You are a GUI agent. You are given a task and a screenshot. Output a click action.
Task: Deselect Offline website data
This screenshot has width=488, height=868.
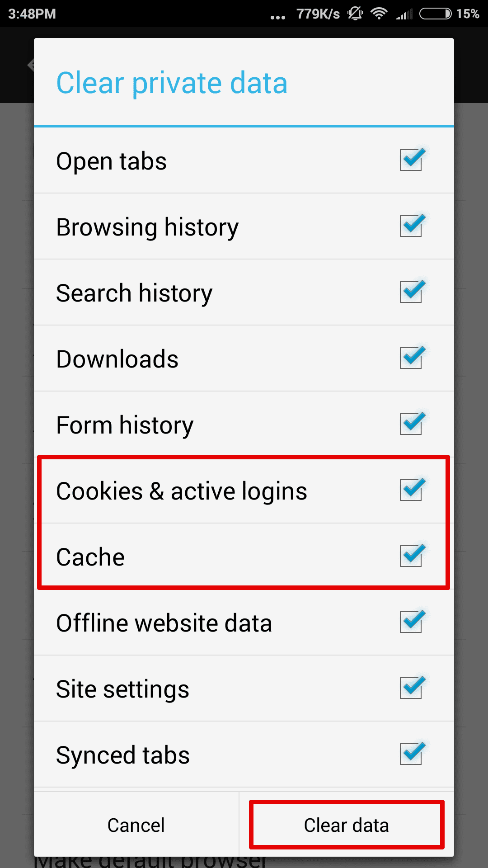411,622
